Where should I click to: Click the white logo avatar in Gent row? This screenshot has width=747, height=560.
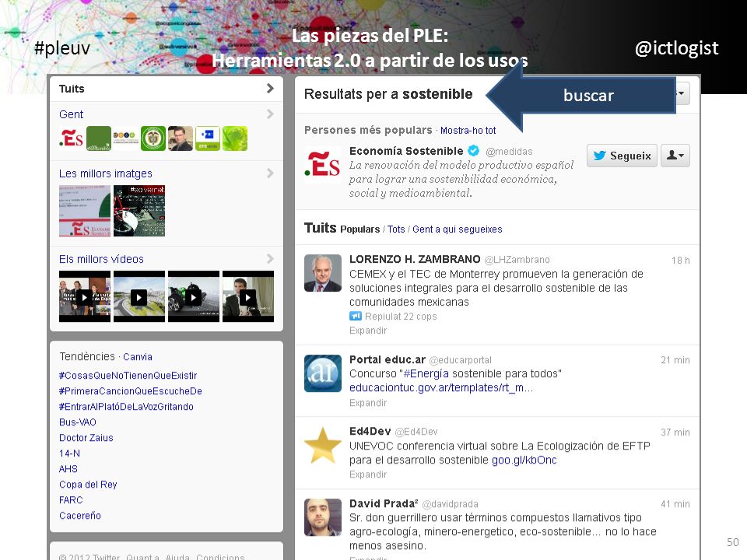click(126, 138)
